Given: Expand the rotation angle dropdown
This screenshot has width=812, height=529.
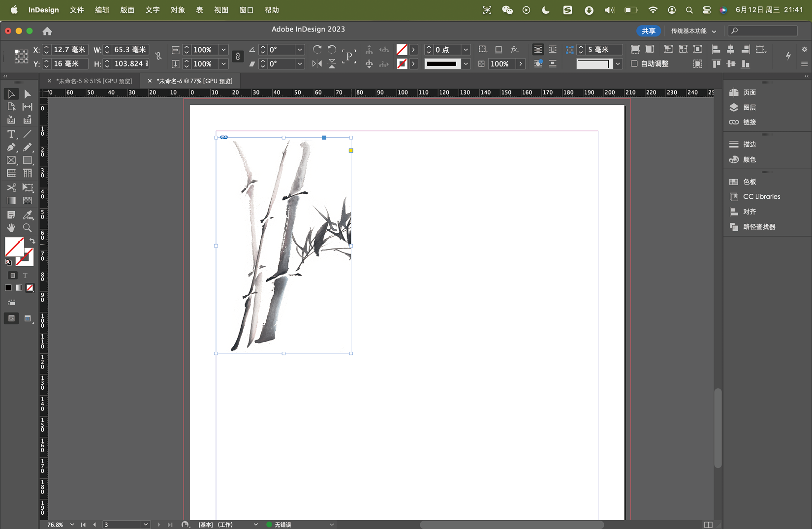Looking at the screenshot, I should pos(300,50).
